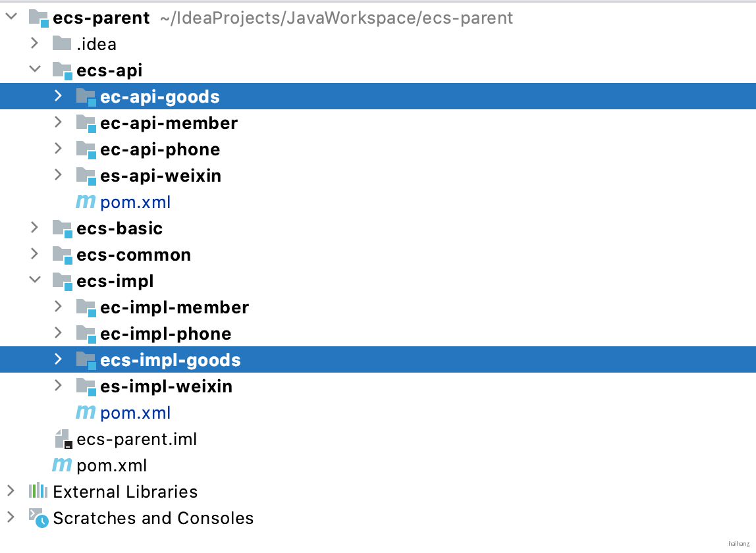Click the Maven icon of ecs-impl pom.xml
Image resolution: width=756 pixels, height=553 pixels.
(86, 413)
